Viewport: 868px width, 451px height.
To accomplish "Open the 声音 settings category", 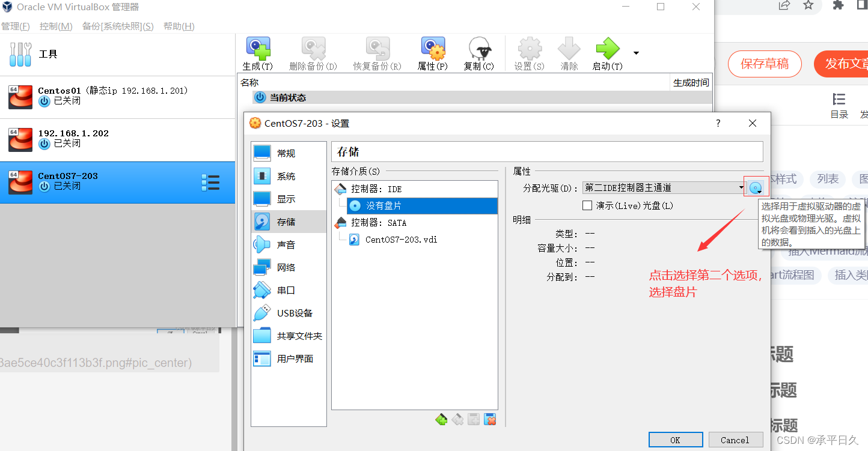I will (x=289, y=244).
